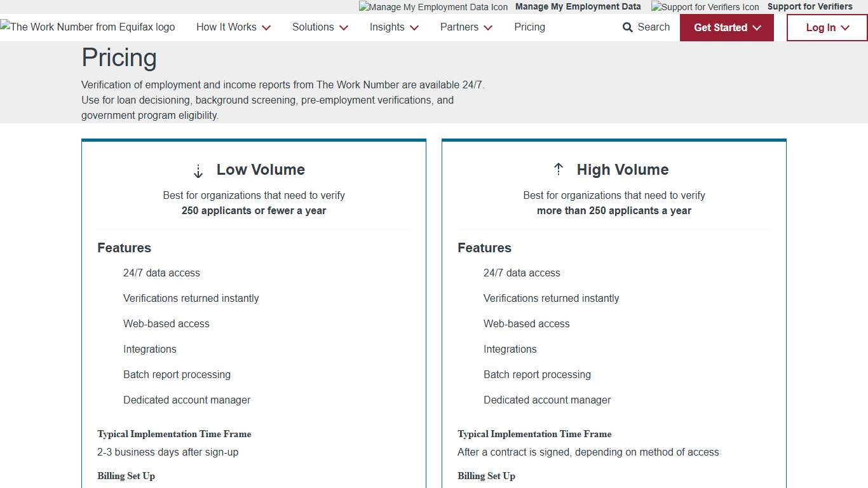Click Batch report processing under High Volume
Viewport: 868px width, 488px height.
pos(537,374)
